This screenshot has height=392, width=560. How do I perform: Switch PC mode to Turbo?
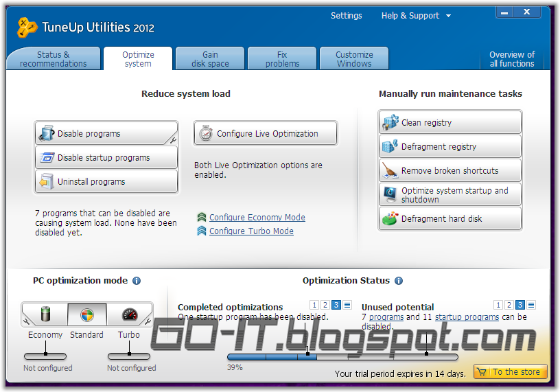[129, 314]
